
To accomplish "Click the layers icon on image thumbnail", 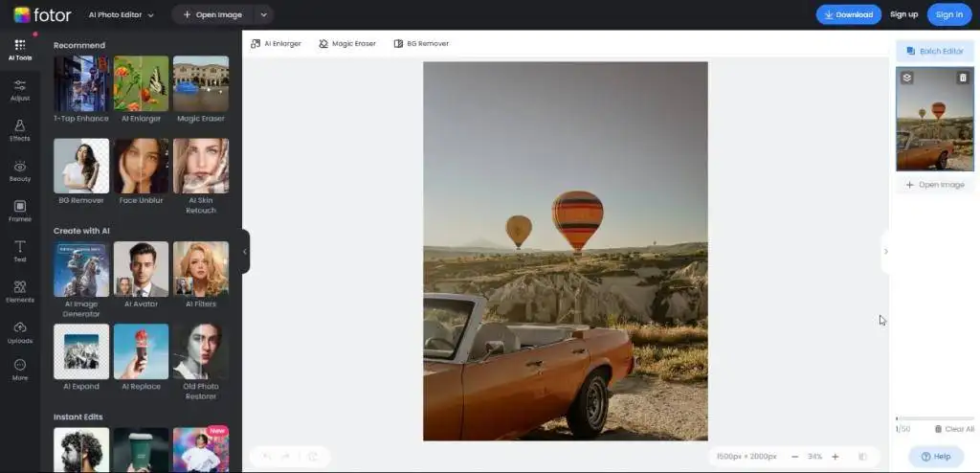I will pyautogui.click(x=907, y=78).
